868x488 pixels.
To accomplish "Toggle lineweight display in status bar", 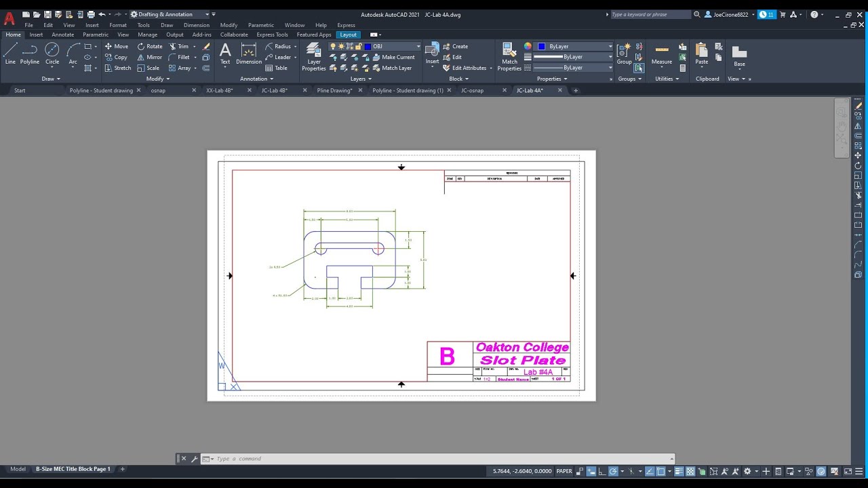I will tap(679, 471).
